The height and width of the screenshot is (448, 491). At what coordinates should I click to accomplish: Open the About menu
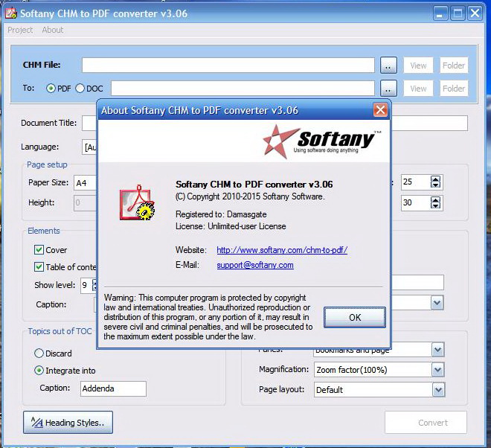(x=53, y=30)
